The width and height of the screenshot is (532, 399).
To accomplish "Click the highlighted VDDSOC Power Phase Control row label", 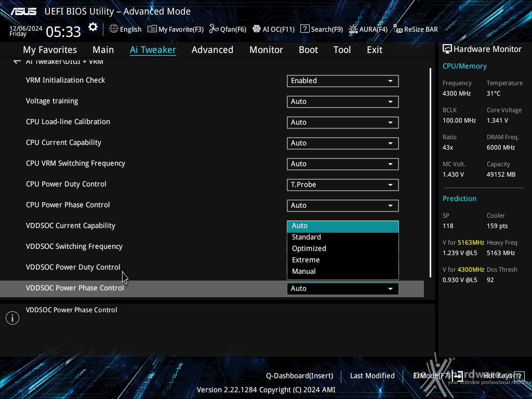I will coord(75,288).
